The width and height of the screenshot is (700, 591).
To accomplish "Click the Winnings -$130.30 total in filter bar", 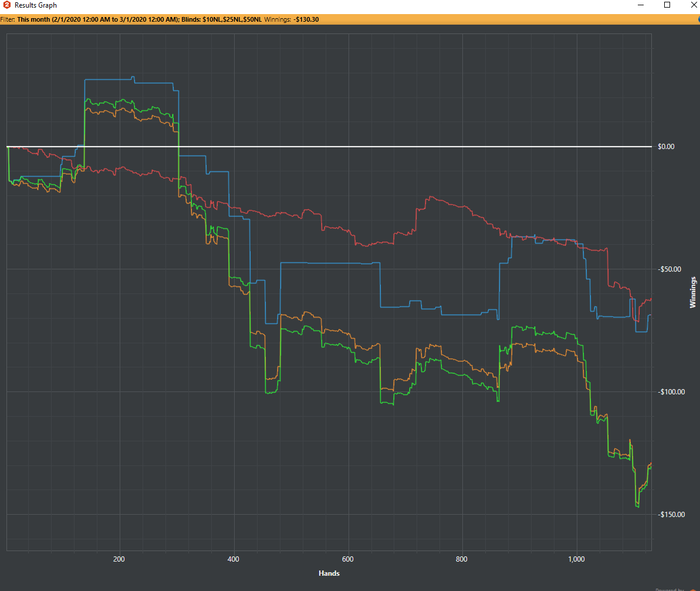I will click(x=291, y=19).
